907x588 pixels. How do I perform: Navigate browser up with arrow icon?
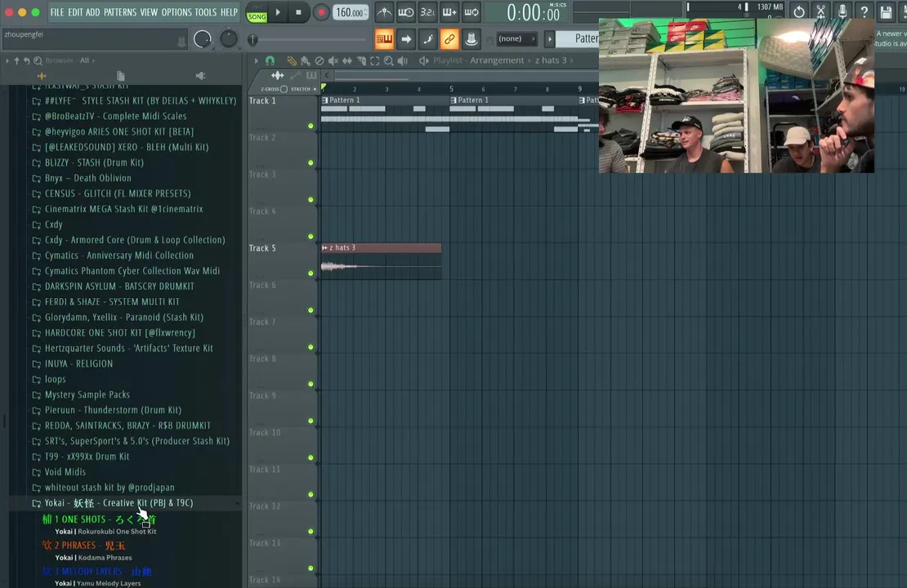(17, 60)
